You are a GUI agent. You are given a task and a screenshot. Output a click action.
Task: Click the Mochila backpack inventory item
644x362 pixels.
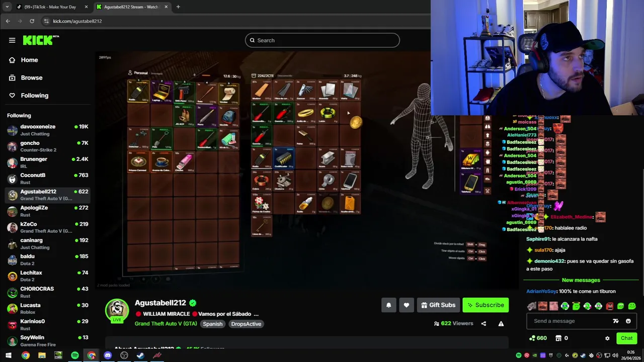coord(228,116)
